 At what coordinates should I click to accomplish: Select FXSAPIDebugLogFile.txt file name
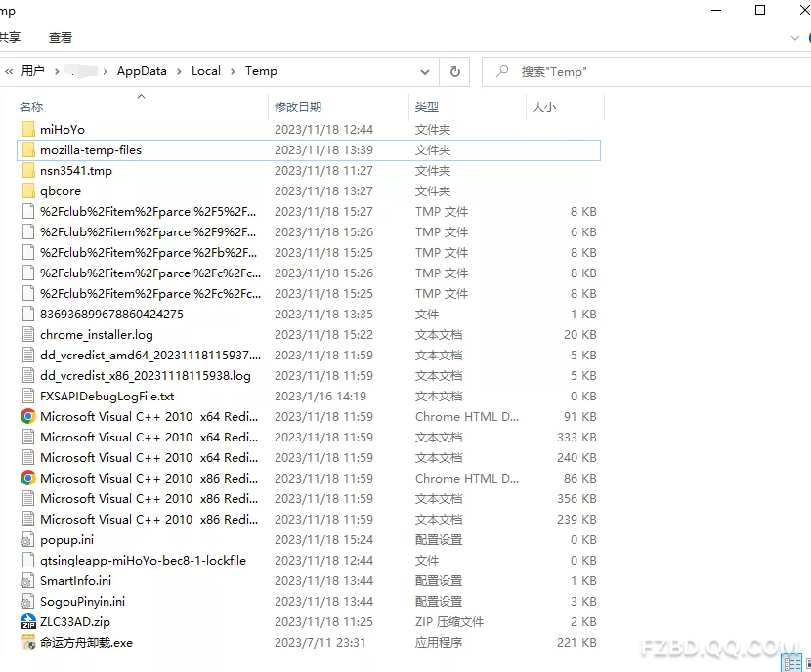(x=107, y=396)
